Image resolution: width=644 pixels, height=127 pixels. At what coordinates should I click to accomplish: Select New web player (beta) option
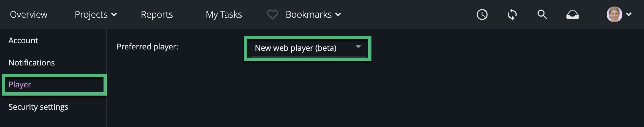point(295,48)
